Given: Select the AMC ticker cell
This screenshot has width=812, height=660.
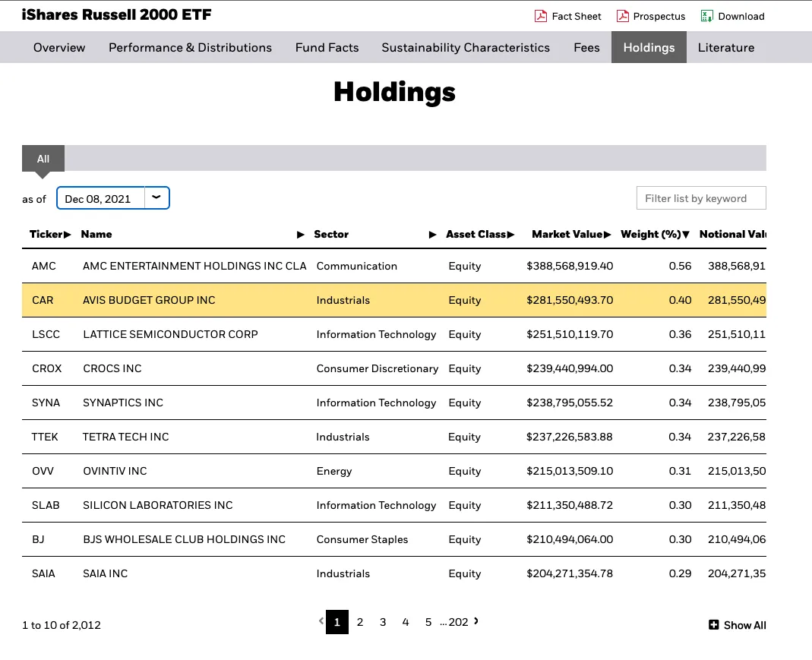Looking at the screenshot, I should (43, 266).
